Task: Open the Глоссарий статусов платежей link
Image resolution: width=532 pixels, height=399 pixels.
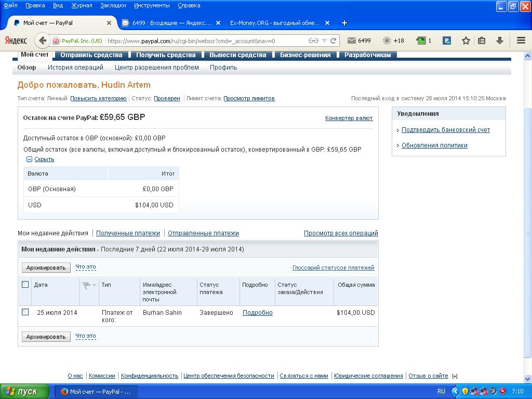Action: [x=333, y=268]
